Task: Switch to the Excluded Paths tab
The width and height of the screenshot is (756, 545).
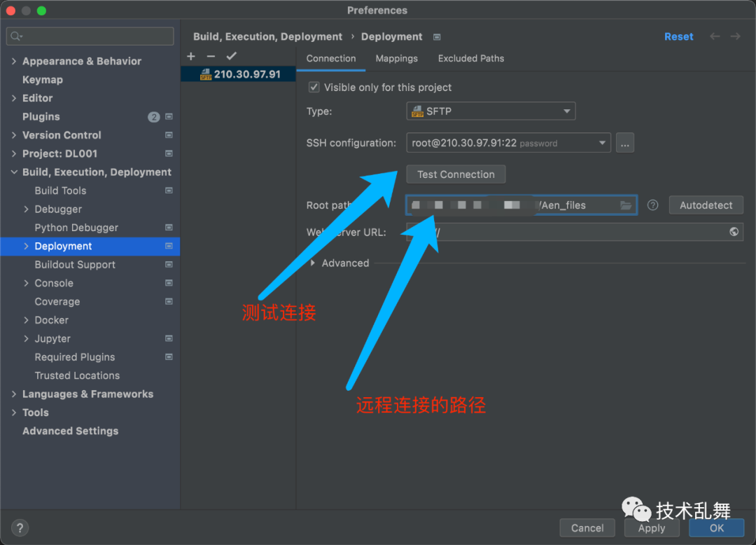Action: [x=471, y=59]
